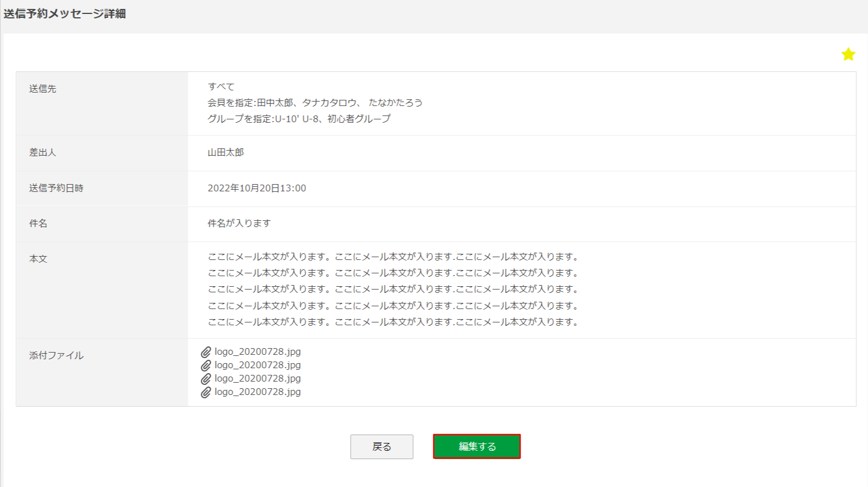This screenshot has height=487, width=868.
Task: Click the first line of the mail body
Action: [x=394, y=257]
